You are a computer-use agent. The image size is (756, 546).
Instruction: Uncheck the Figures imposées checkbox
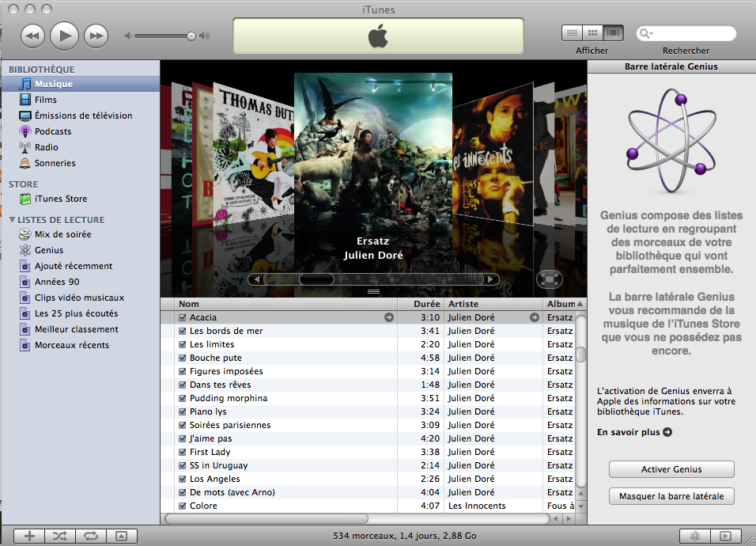tap(182, 371)
